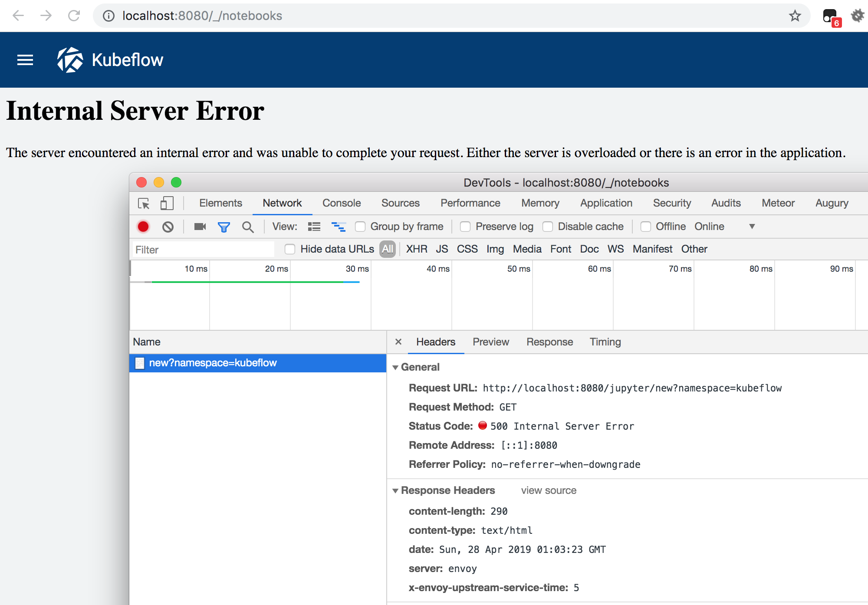This screenshot has width=868, height=605.
Task: Click into the Filter text field
Action: coord(203,250)
